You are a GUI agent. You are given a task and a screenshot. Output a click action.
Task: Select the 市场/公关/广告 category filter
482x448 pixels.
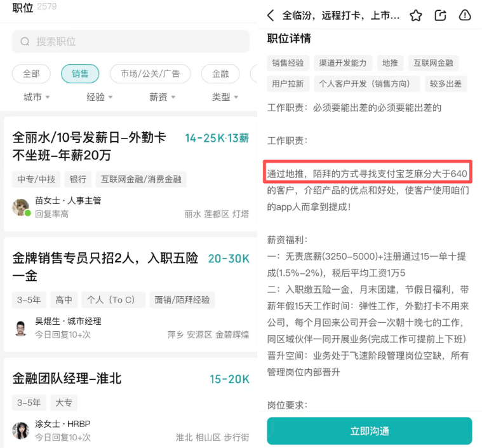tap(150, 74)
